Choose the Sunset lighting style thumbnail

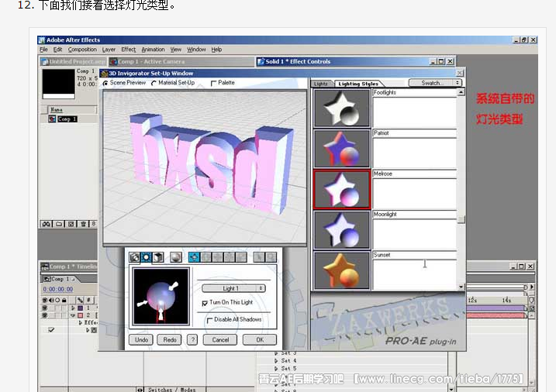point(342,270)
